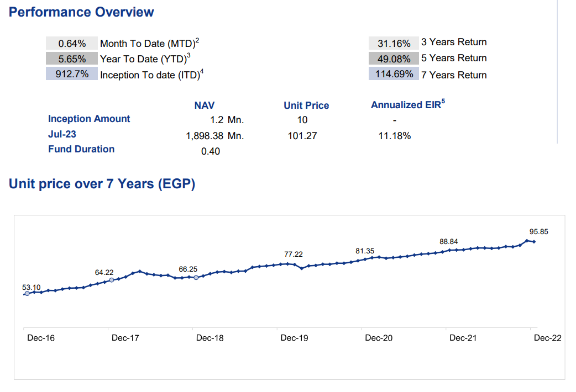Click the 64.22 data point on chart
The width and height of the screenshot is (576, 392).
111,280
